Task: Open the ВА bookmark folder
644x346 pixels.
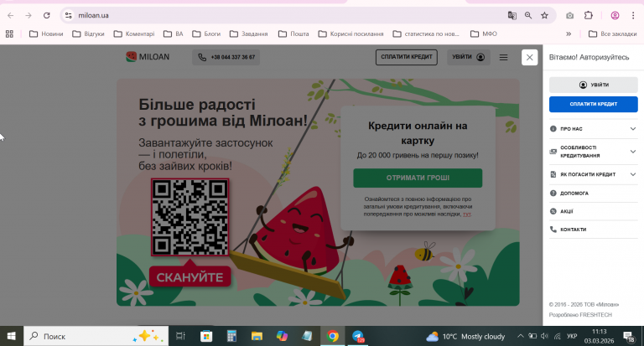Action: click(174, 34)
